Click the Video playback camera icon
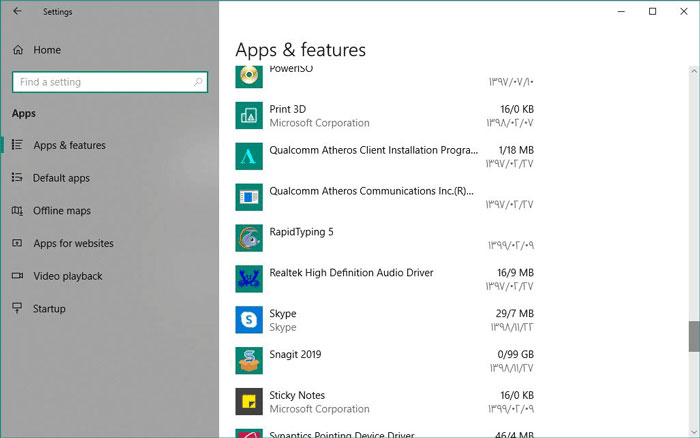This screenshot has height=438, width=700. pyautogui.click(x=17, y=275)
